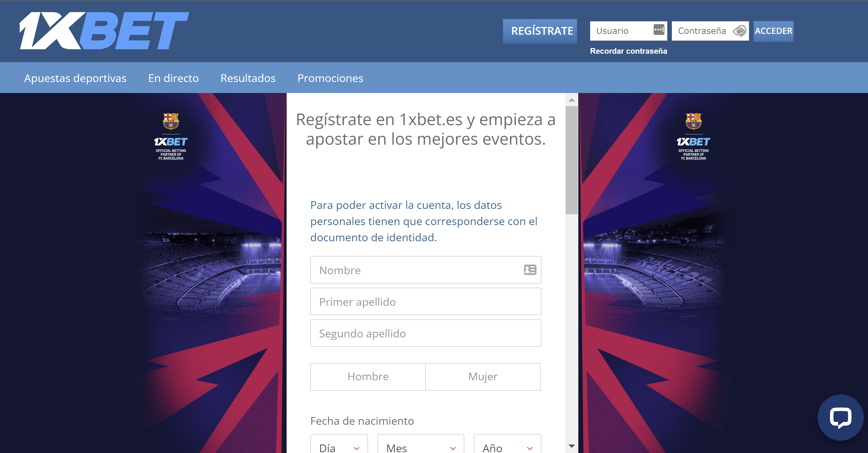The height and width of the screenshot is (453, 868).
Task: Open the Año dropdown
Action: (x=507, y=444)
